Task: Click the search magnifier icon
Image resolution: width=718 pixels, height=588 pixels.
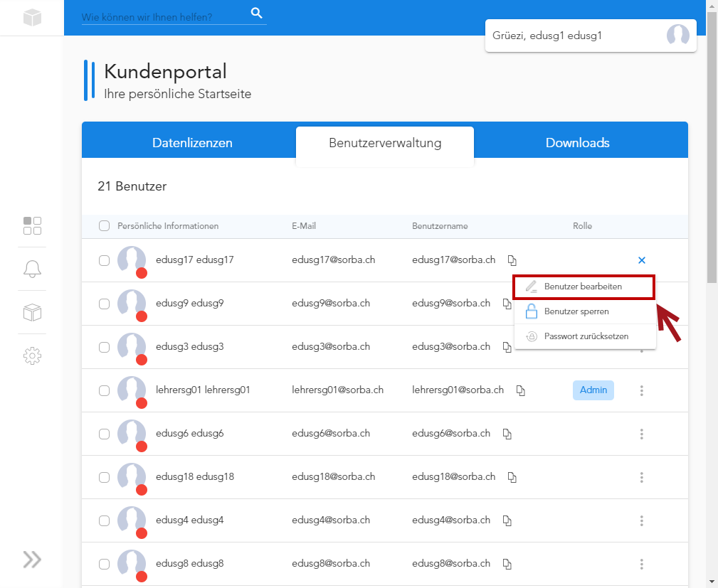Action: click(x=257, y=13)
